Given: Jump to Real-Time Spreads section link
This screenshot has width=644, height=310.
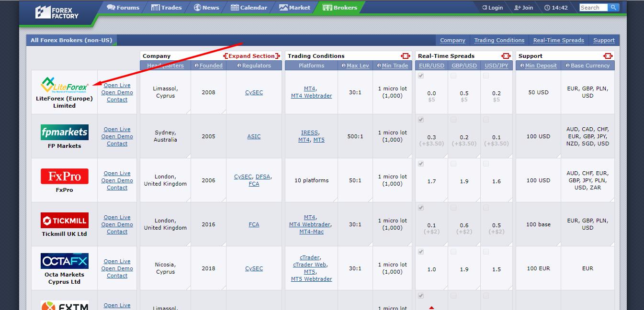Looking at the screenshot, I should point(558,40).
